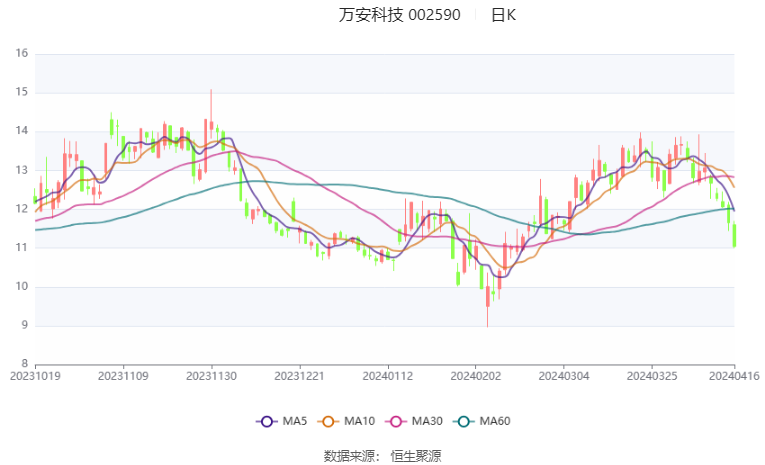The width and height of the screenshot is (765, 465).
Task: Select the 20240202 date on the x-axis
Action: [x=476, y=375]
